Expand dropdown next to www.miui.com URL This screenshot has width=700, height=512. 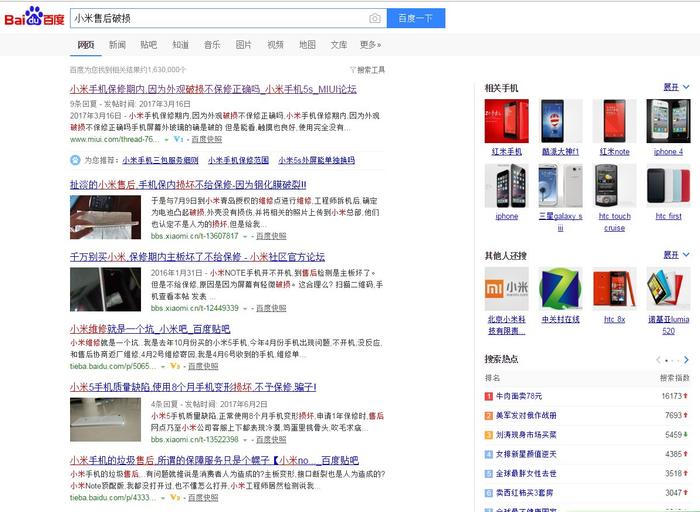coord(167,140)
